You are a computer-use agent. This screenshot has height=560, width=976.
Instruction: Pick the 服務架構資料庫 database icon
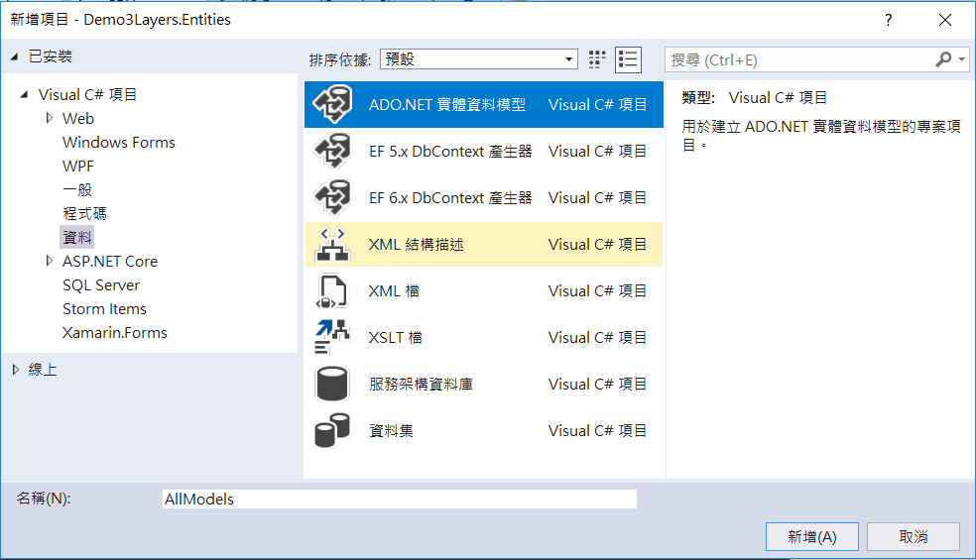332,384
